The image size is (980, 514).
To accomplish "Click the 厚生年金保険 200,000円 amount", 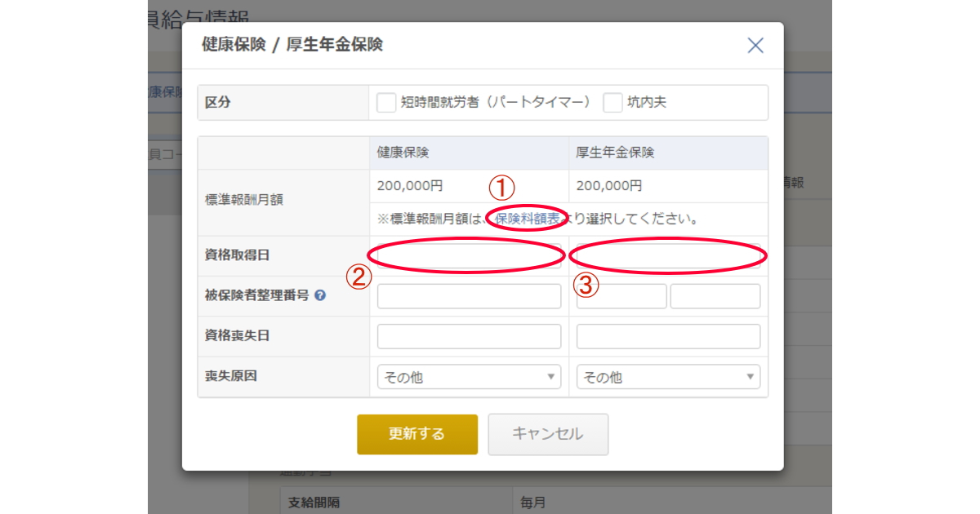I will click(609, 186).
